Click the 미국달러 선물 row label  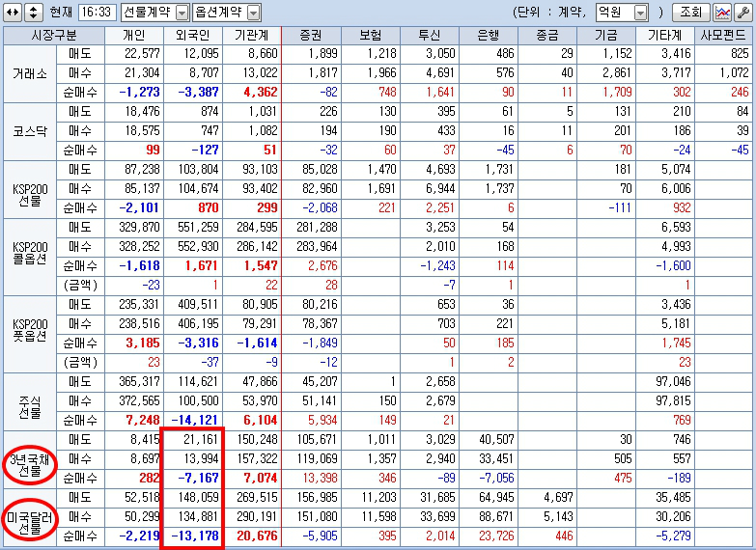(30, 522)
